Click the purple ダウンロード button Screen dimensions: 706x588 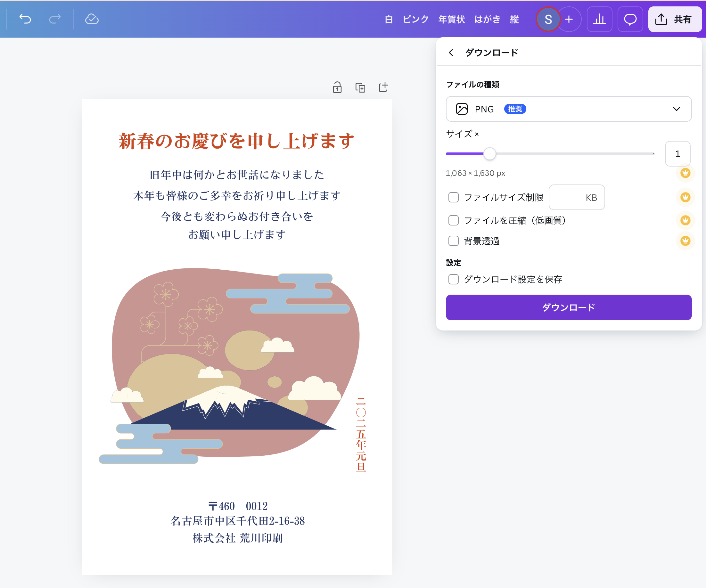pos(568,307)
